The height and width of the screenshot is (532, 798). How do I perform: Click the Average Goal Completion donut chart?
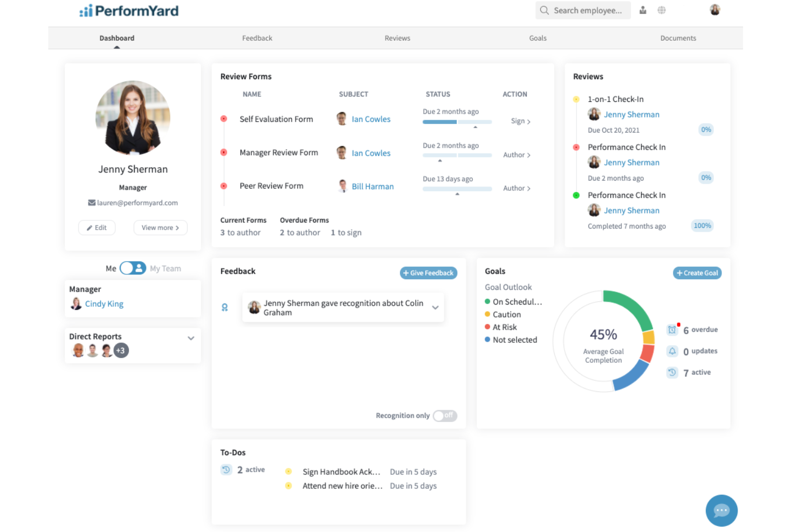(x=603, y=340)
